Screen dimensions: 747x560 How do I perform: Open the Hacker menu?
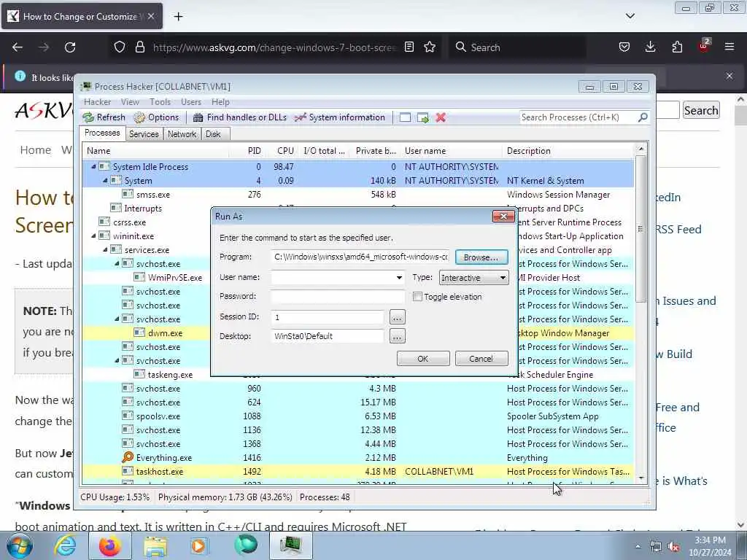97,102
